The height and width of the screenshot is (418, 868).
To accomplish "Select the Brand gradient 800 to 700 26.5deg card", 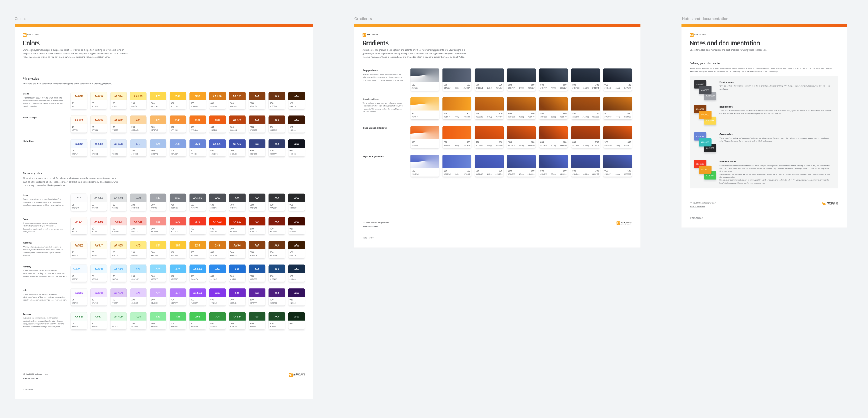I will click(x=585, y=108).
